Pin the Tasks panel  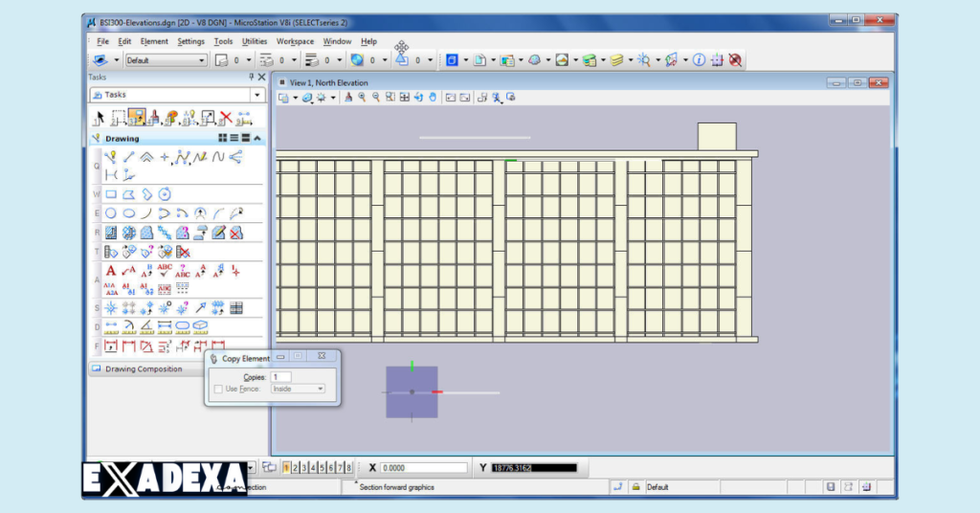(x=252, y=77)
